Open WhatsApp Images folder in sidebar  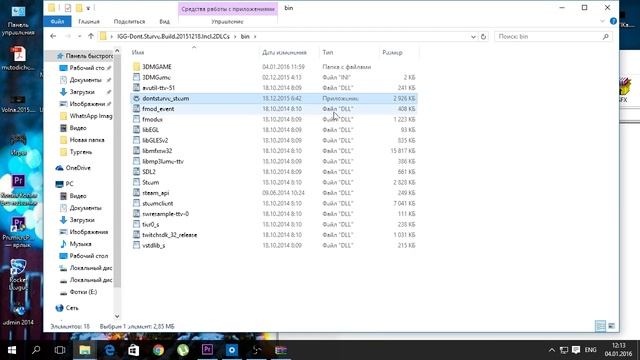[86, 116]
